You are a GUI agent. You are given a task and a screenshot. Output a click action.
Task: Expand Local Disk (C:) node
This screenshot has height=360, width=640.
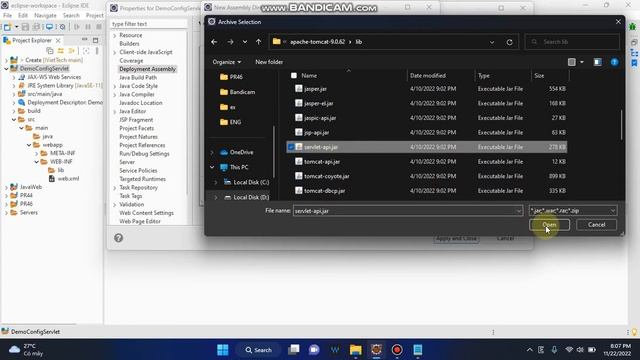216,182
